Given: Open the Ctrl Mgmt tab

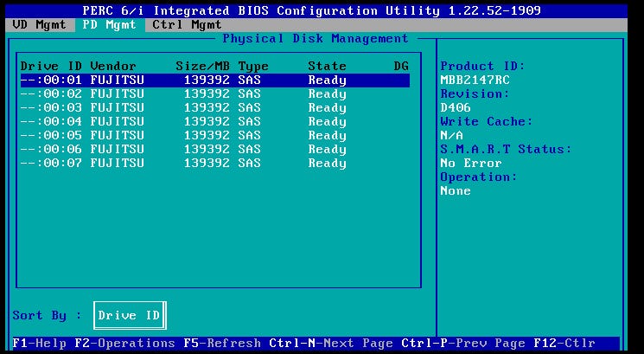Looking at the screenshot, I should click(x=187, y=25).
